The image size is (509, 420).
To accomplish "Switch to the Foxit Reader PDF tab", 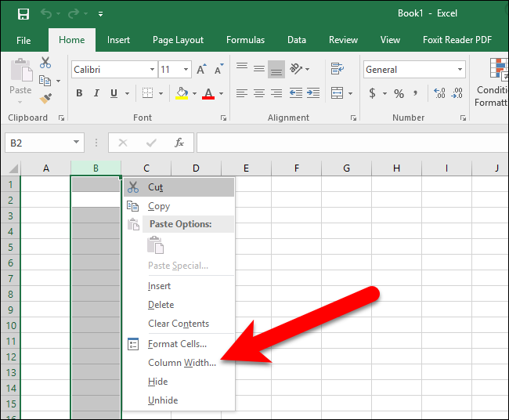I will 457,40.
